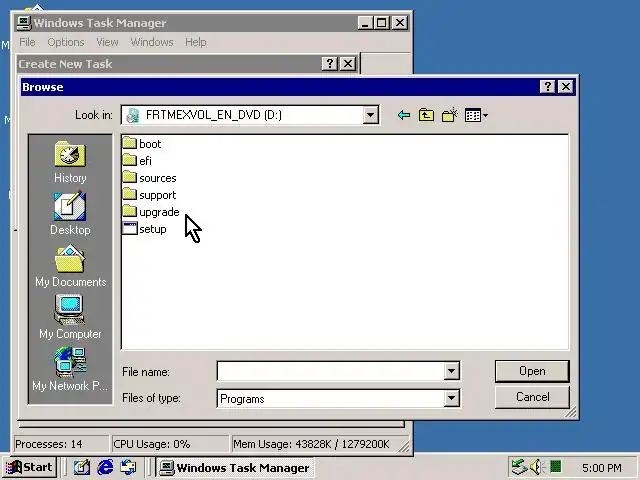Select the efi folder
This screenshot has height=480, width=640.
pos(137,161)
